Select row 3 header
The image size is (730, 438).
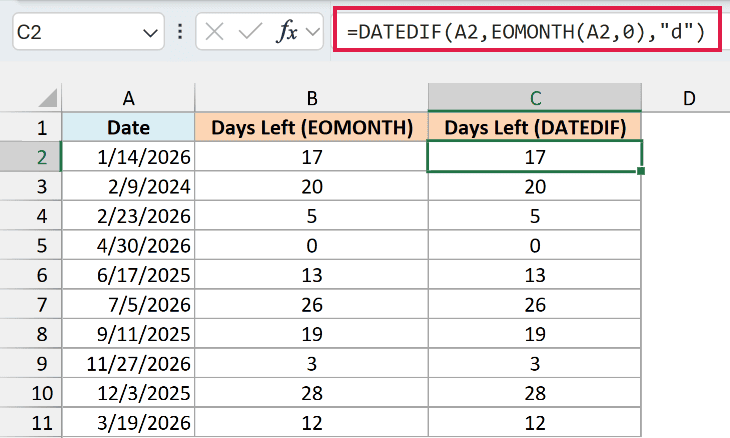(x=31, y=186)
